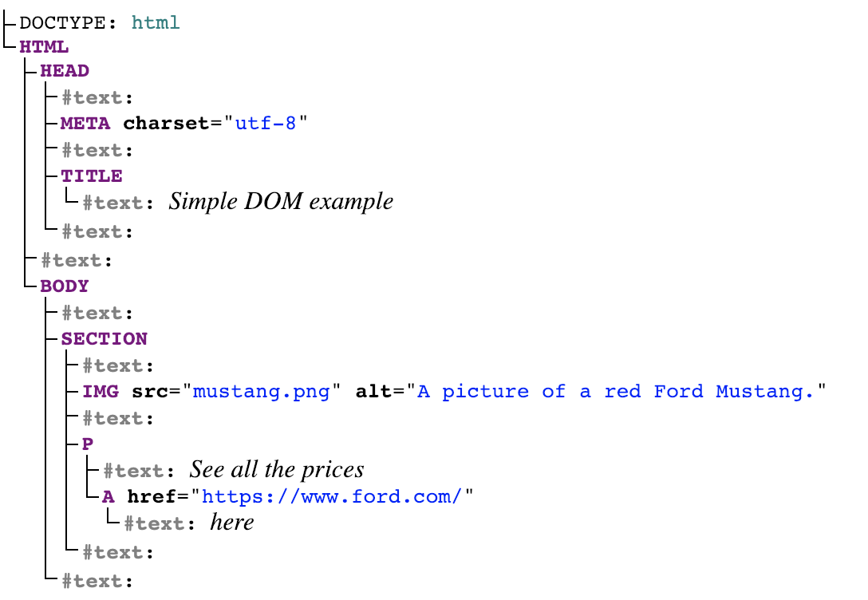Select the utf-8 attribute value
The height and width of the screenshot is (600, 868).
(266, 124)
